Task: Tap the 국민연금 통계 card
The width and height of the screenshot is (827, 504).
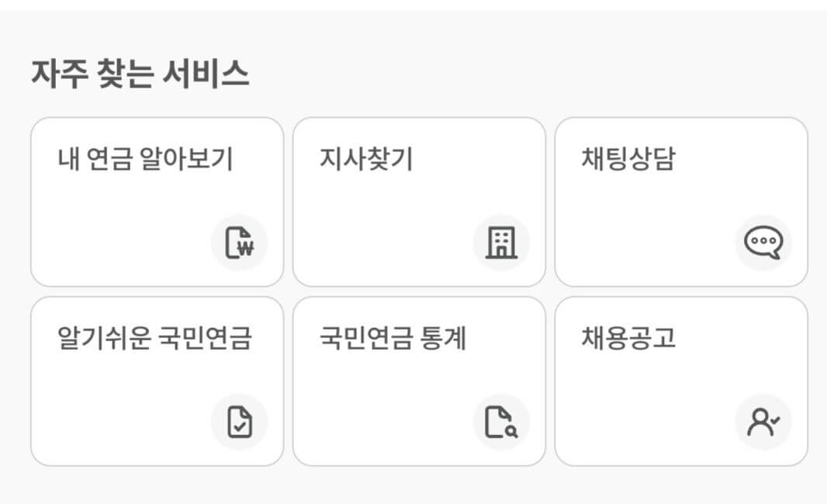Action: (419, 379)
